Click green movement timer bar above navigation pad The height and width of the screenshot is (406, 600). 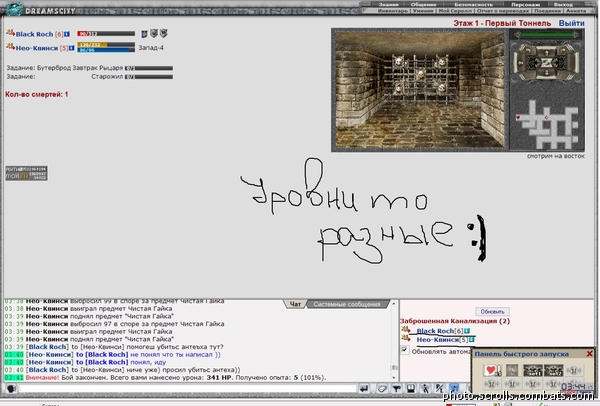pos(546,35)
